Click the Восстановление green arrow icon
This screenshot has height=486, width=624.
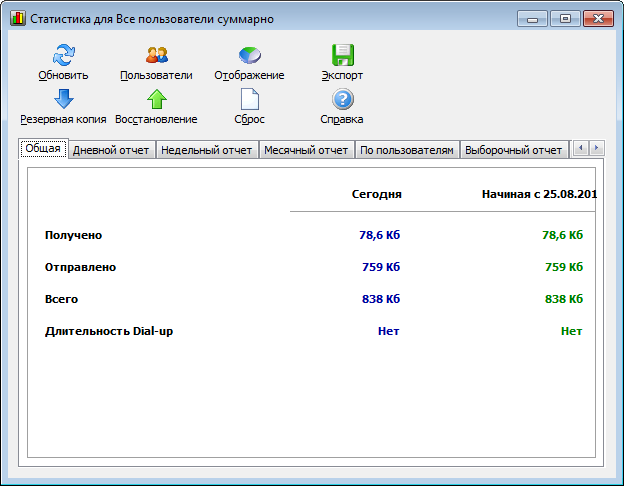click(156, 99)
